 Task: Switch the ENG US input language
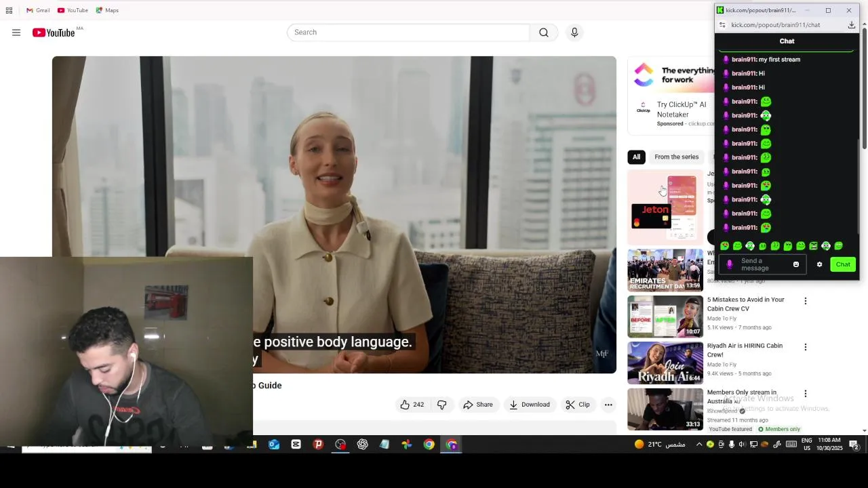pos(807,445)
